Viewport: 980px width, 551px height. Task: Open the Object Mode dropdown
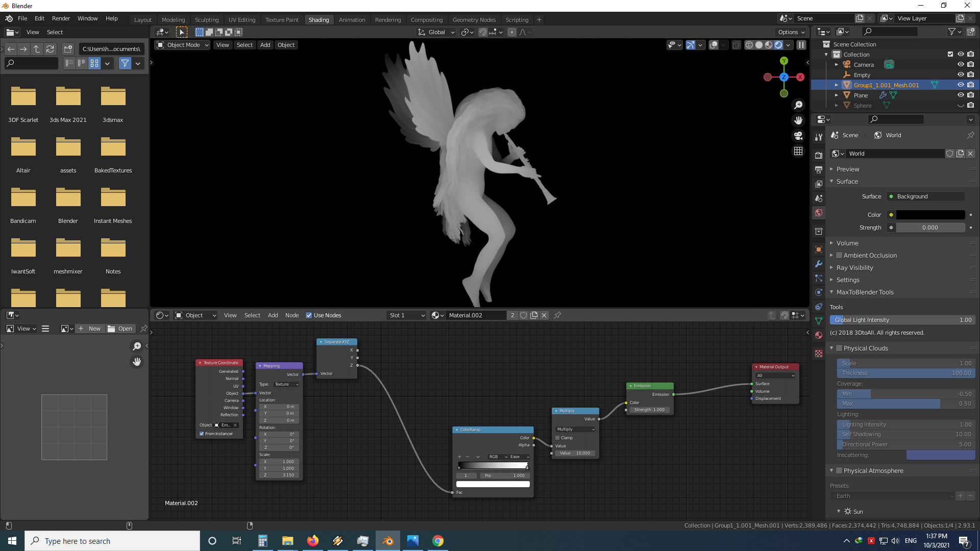click(x=183, y=45)
